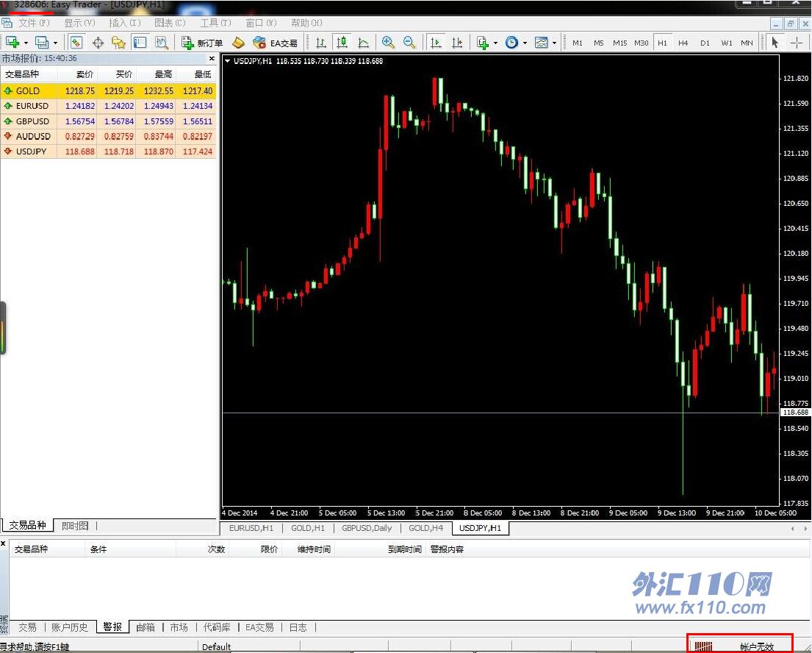Enable chart auto scroll

point(436,43)
